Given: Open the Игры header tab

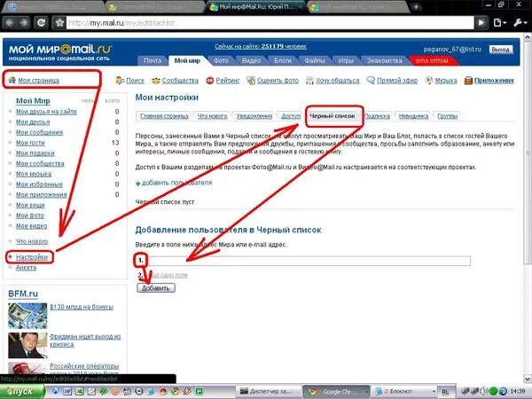Looking at the screenshot, I should coord(346,60).
